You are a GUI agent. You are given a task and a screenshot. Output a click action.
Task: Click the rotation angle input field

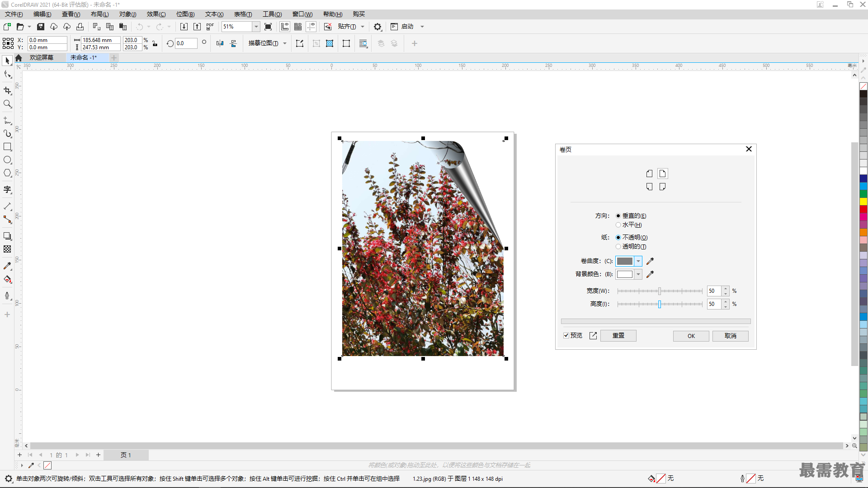(186, 43)
